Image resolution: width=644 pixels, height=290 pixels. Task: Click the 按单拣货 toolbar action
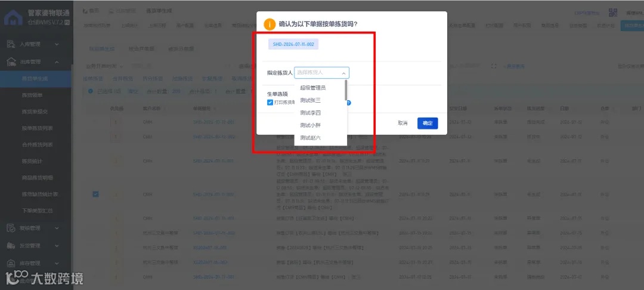point(93,78)
